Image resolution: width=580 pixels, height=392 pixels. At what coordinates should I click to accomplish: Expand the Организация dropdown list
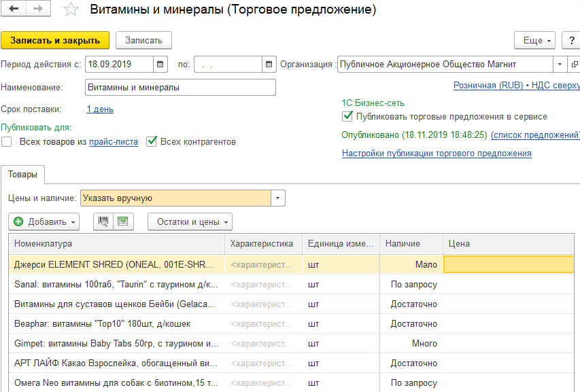[x=560, y=65]
